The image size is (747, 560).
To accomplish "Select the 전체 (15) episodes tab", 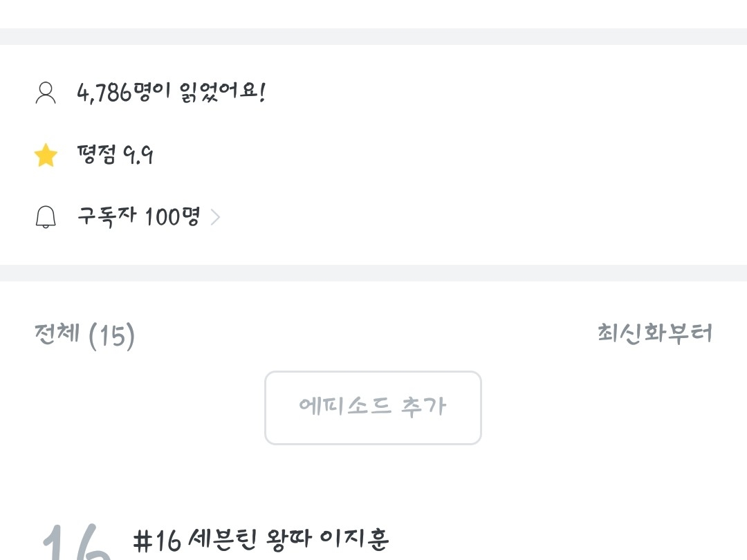I will [x=84, y=335].
